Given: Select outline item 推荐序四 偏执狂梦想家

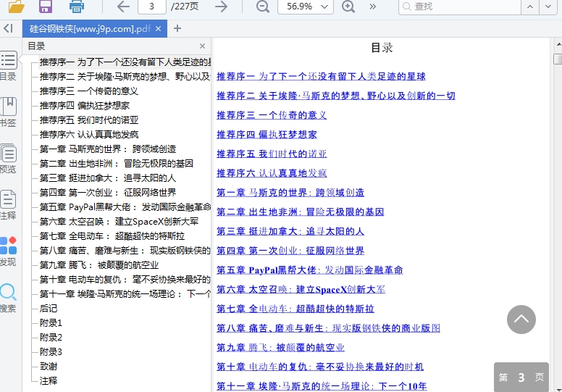Looking at the screenshot, I should tap(85, 106).
